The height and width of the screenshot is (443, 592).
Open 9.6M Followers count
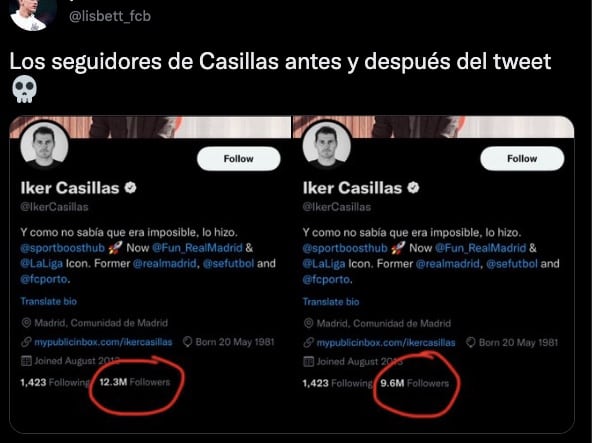click(415, 383)
